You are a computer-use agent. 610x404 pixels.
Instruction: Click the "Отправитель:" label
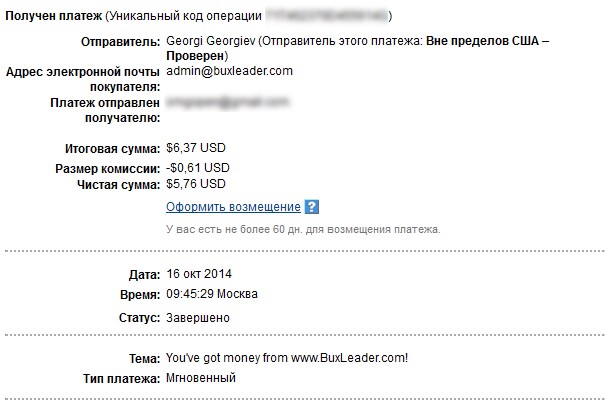point(119,41)
